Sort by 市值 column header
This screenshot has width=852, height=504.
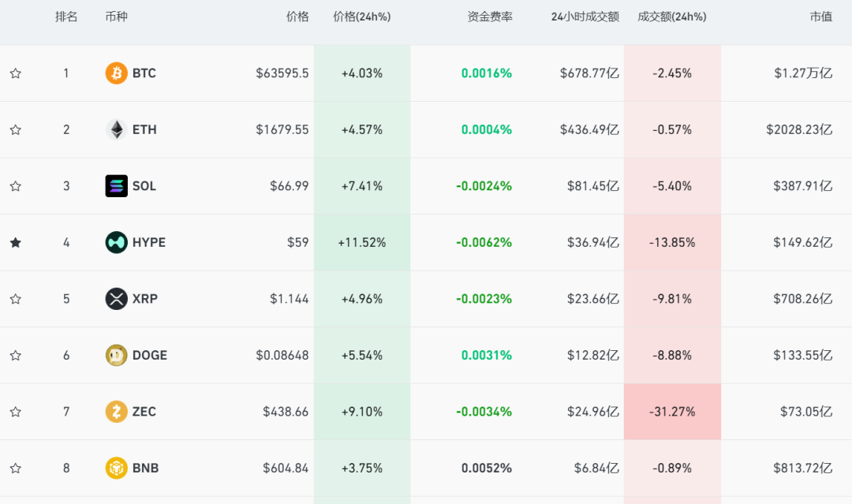point(821,17)
